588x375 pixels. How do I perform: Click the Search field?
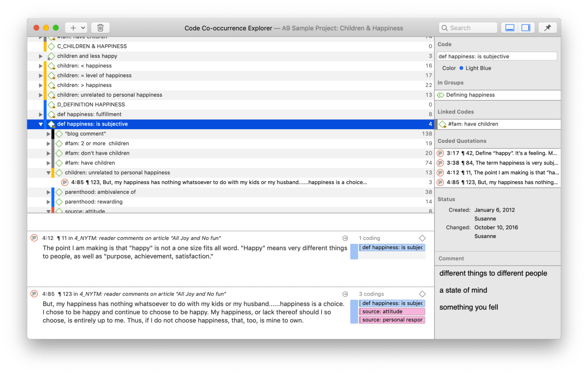pyautogui.click(x=468, y=28)
